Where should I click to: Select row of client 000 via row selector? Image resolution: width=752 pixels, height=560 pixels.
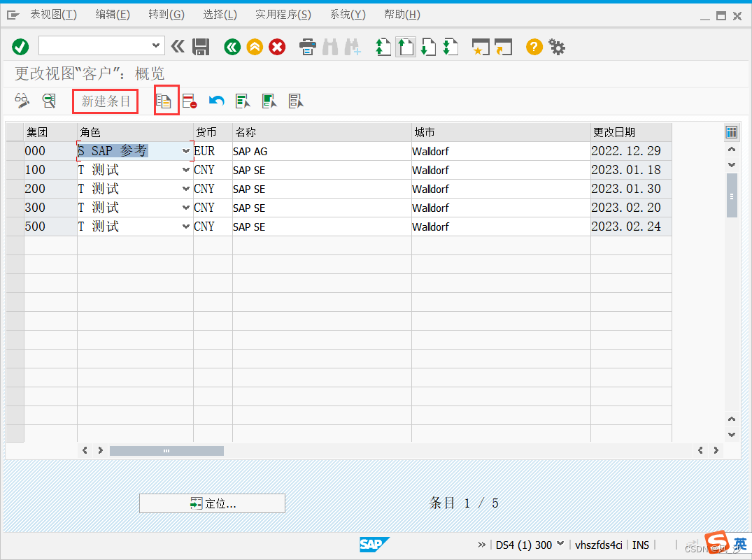[x=15, y=151]
